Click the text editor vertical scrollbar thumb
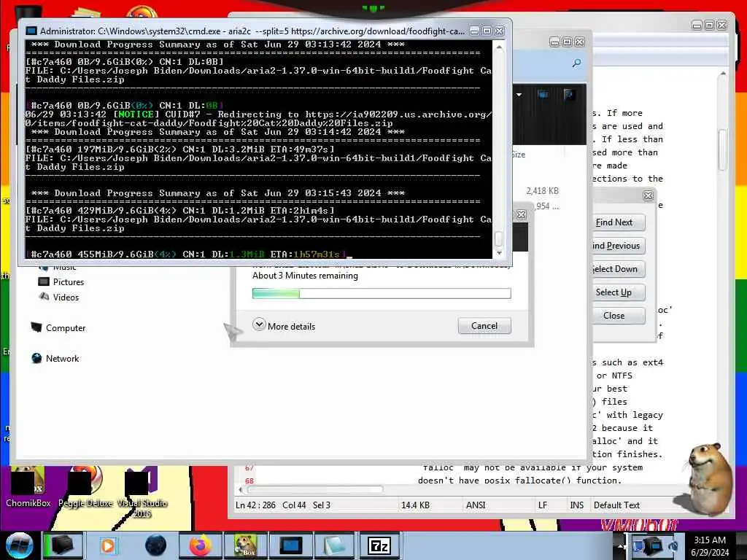This screenshot has width=747, height=560. click(722, 150)
